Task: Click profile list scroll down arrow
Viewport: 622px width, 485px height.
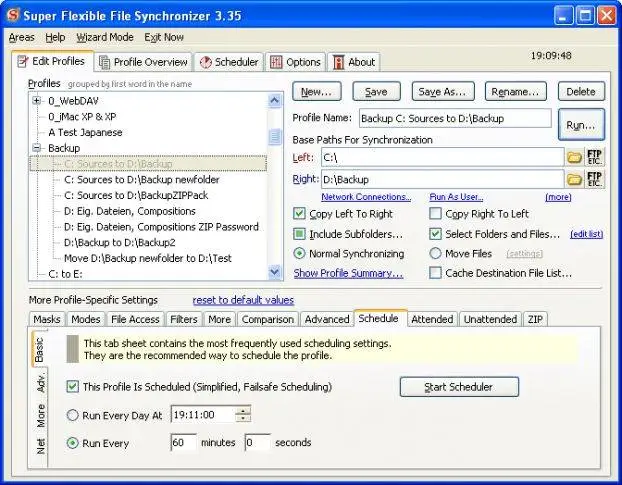Action: pos(275,272)
